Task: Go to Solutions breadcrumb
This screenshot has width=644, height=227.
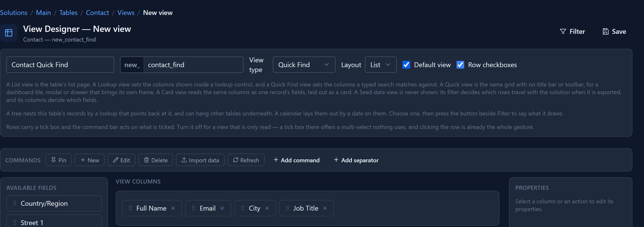Action: point(14,13)
